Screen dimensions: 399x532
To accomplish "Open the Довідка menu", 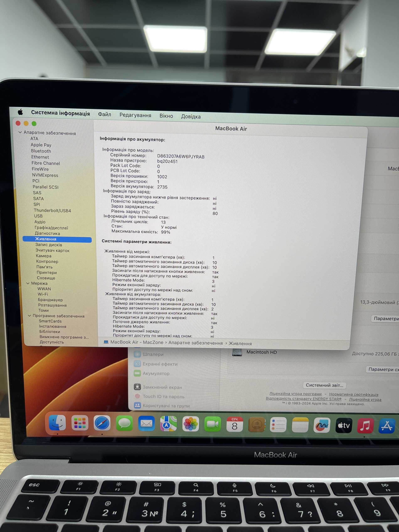I will (x=191, y=116).
